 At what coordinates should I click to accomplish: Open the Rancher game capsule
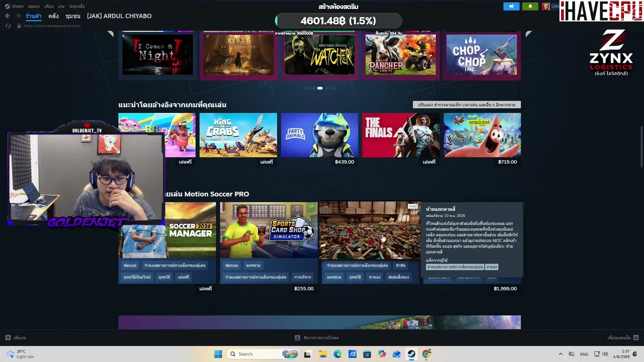tap(400, 54)
